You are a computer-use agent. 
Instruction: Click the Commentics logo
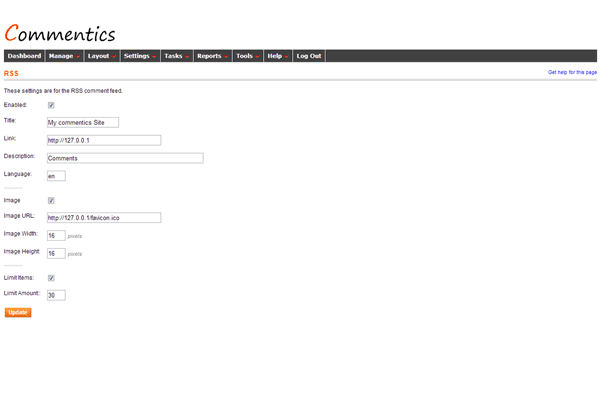point(60,34)
